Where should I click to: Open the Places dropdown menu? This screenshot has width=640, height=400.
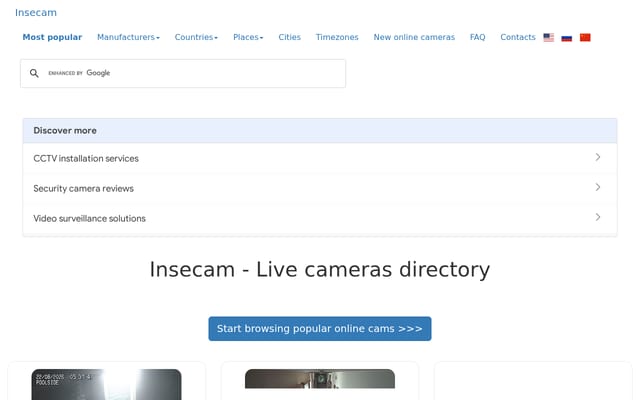coord(248,37)
